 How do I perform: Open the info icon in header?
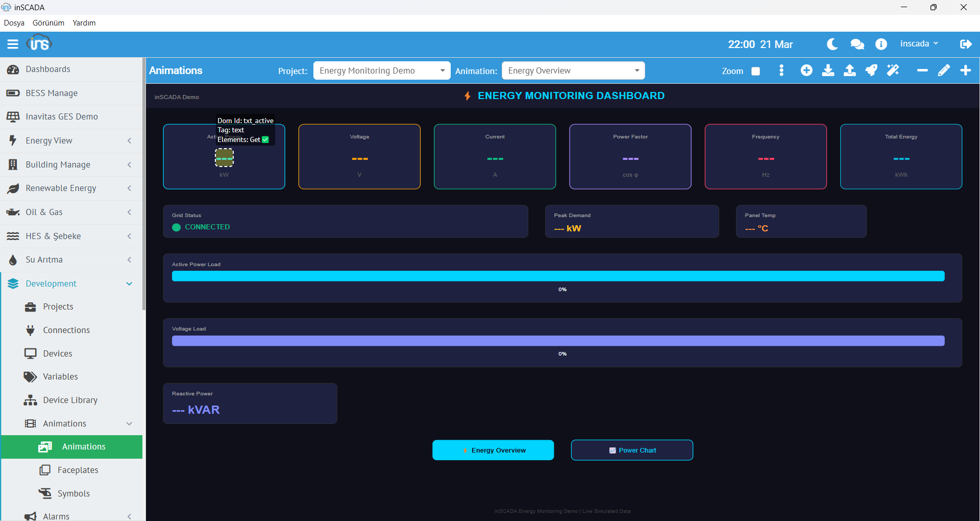click(881, 44)
